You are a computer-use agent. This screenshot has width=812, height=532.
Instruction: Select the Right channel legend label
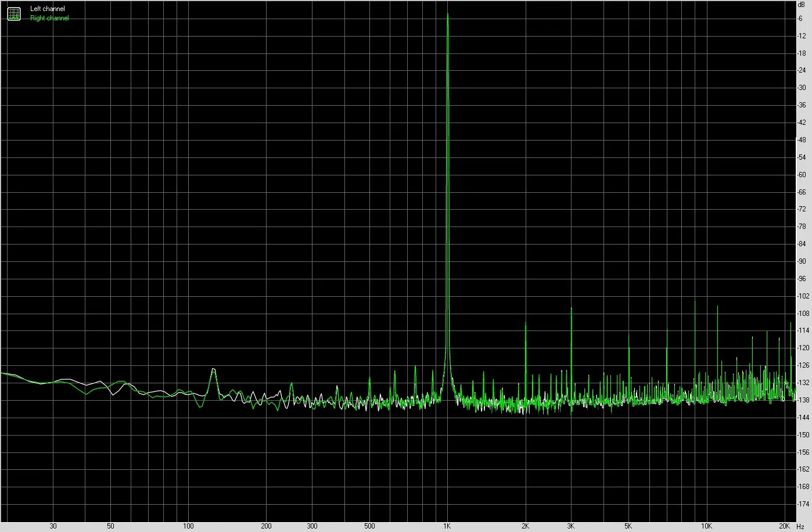click(x=49, y=18)
